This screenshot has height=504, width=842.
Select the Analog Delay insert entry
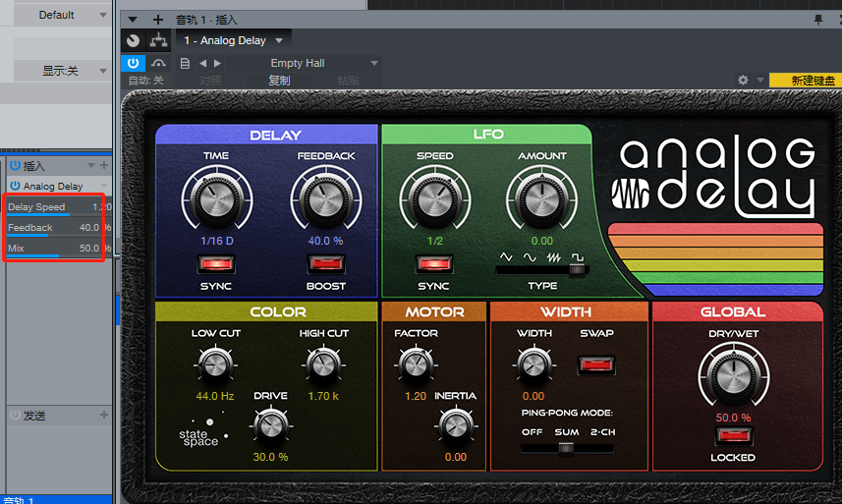(53, 187)
